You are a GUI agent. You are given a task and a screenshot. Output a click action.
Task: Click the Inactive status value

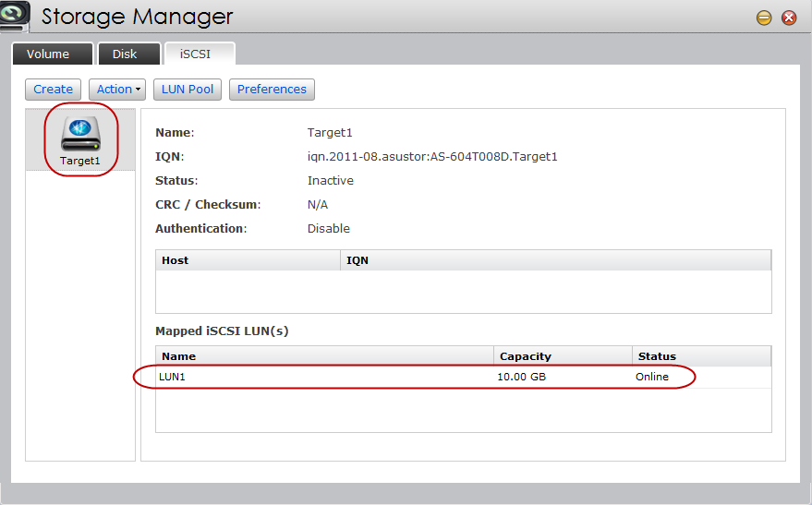click(x=331, y=181)
